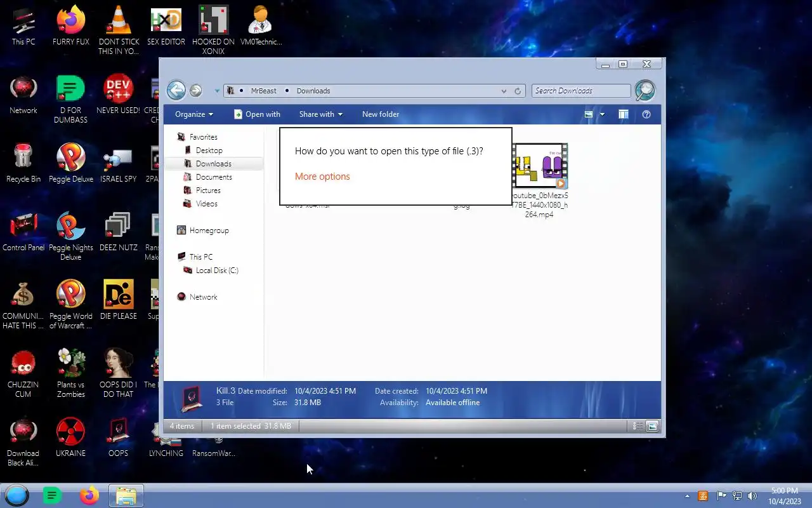Select This PC in the navigation pane
This screenshot has height=508, width=812.
200,257
